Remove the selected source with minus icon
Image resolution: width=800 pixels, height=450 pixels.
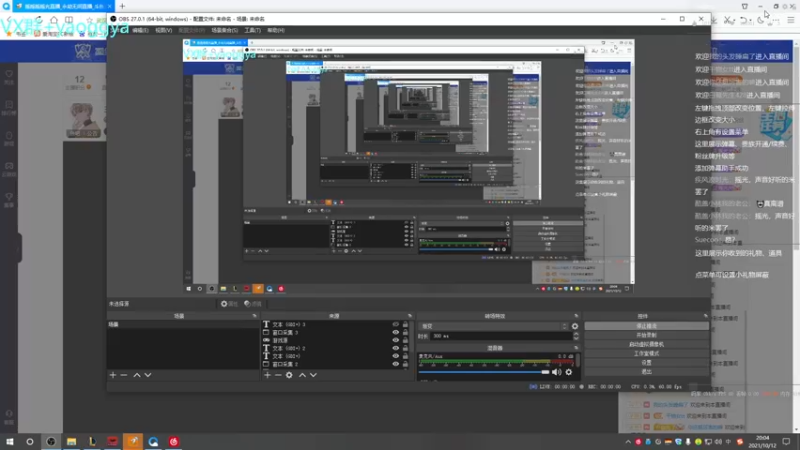[x=278, y=375]
